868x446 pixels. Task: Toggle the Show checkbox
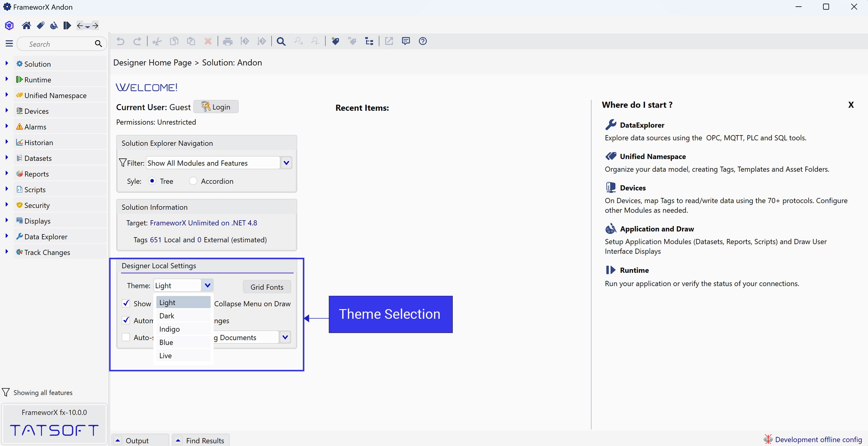126,303
